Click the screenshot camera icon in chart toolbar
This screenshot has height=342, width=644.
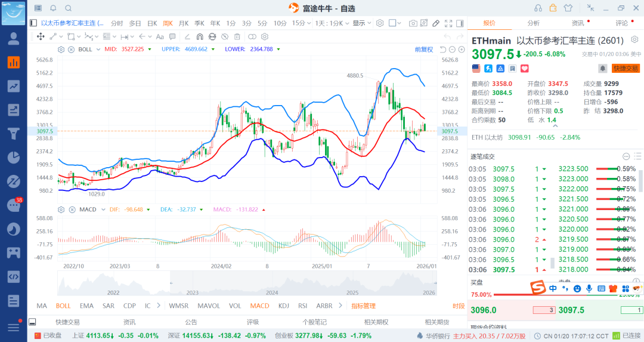413,23
